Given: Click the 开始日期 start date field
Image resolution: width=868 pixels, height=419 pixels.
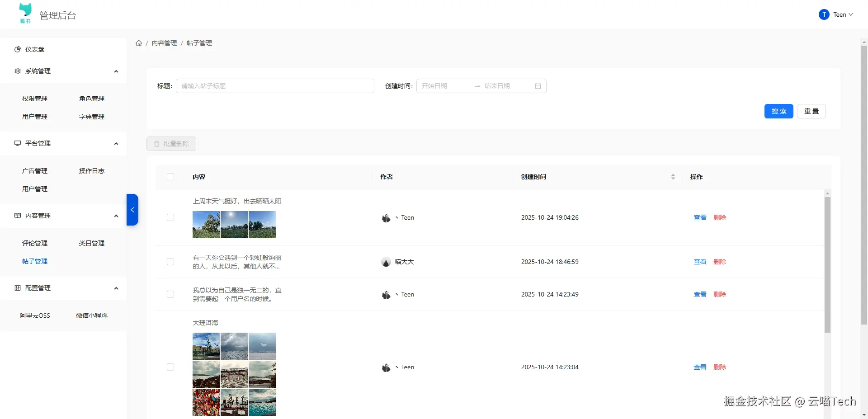Looking at the screenshot, I should tap(445, 86).
